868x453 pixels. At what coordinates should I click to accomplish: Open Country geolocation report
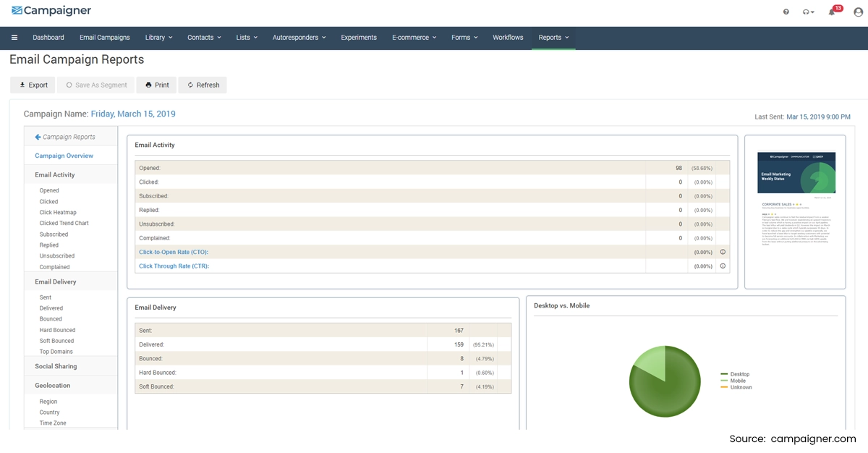coord(49,412)
